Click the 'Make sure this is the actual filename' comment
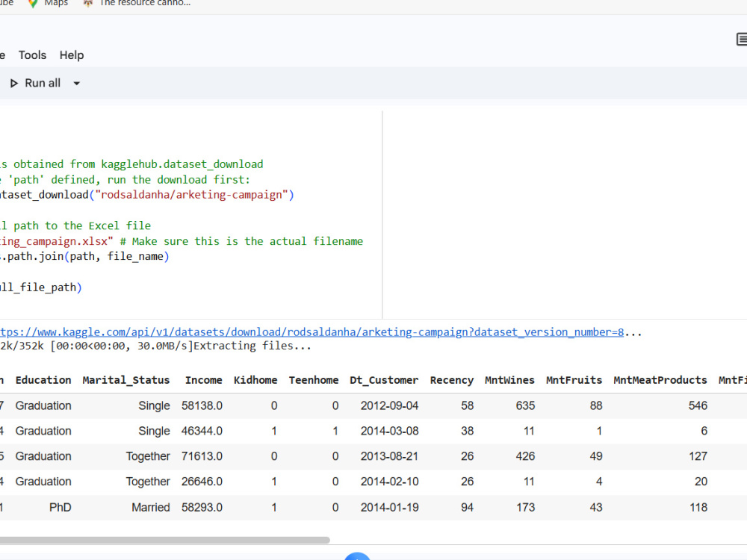 click(x=241, y=241)
